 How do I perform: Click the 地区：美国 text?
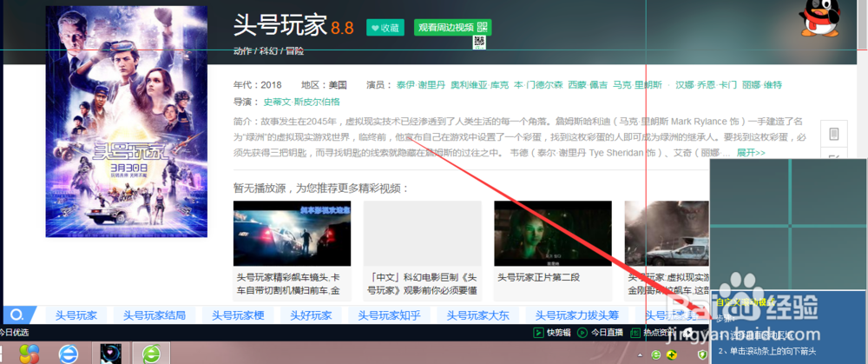pos(324,85)
